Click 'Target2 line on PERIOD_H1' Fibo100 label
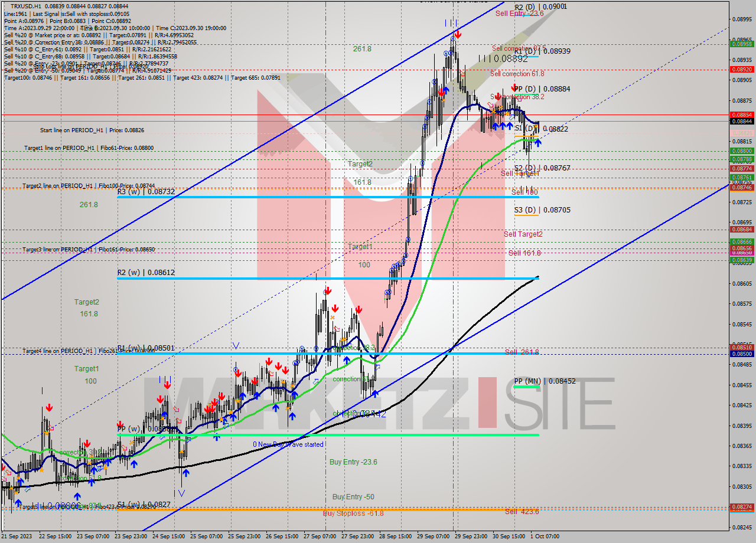This screenshot has height=543, width=756. [x=89, y=186]
